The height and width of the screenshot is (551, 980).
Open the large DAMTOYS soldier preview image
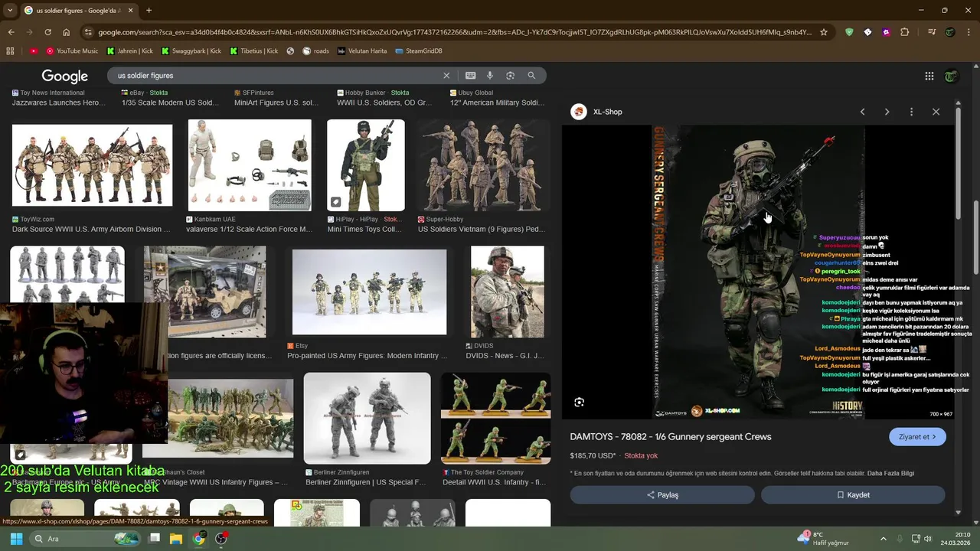(758, 272)
